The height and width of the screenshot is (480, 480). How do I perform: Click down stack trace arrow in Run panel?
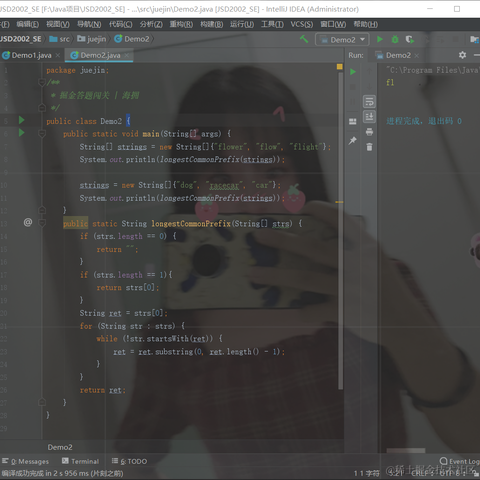(x=369, y=86)
